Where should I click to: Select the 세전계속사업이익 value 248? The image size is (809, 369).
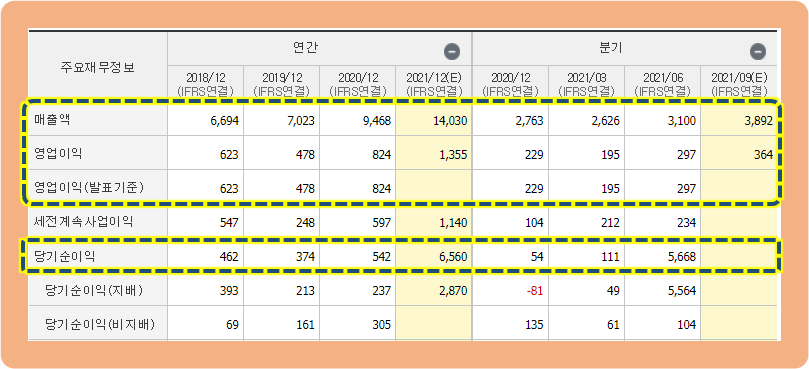pos(305,223)
